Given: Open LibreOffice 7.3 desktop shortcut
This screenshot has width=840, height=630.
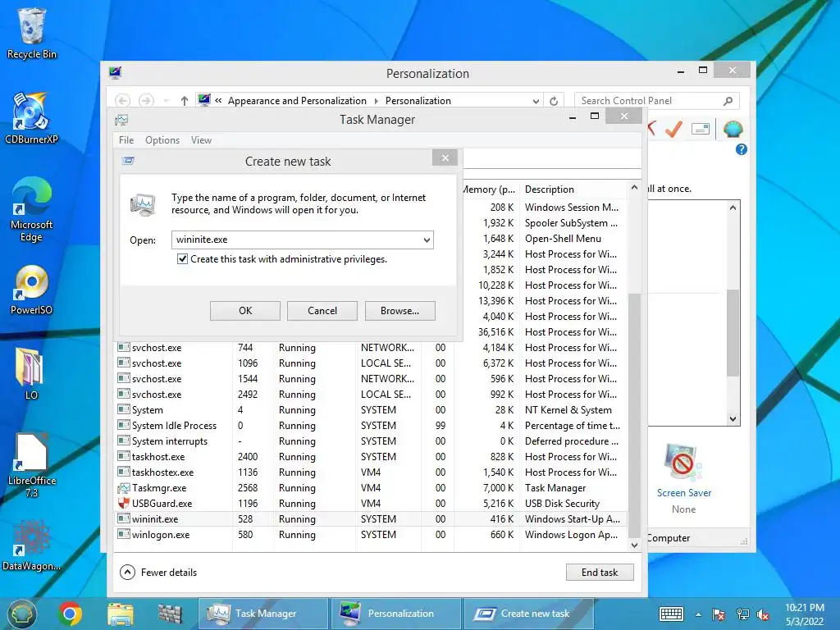Looking at the screenshot, I should pos(31,465).
